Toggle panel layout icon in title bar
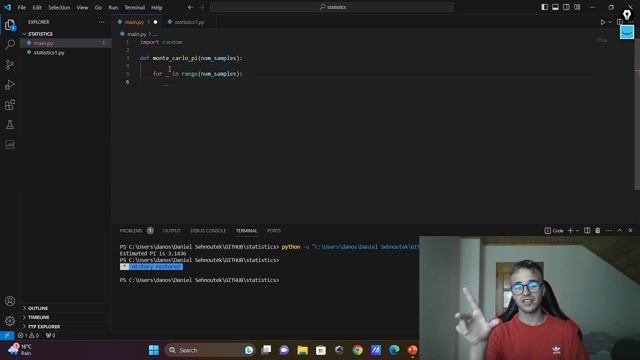 point(555,7)
